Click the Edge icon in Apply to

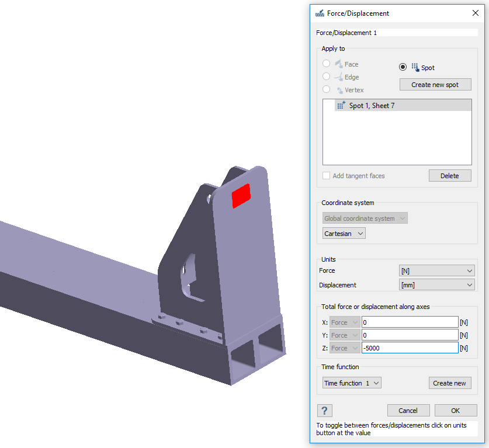pos(338,77)
